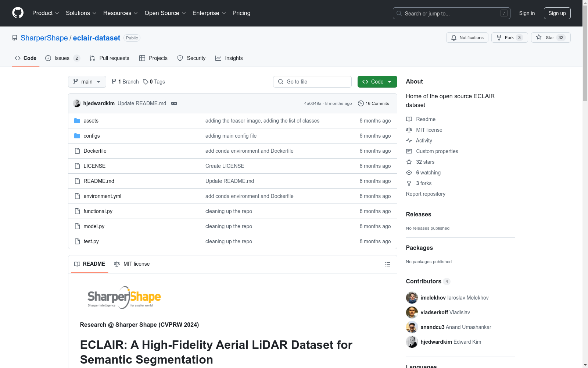Click the bell icon on Notifications
The image size is (588, 368).
[454, 38]
